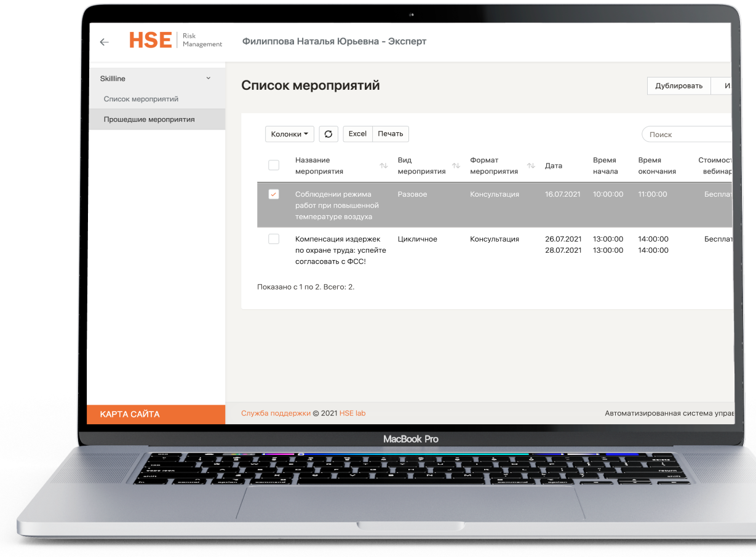
Task: Click the refresh table icon button
Action: pyautogui.click(x=328, y=134)
